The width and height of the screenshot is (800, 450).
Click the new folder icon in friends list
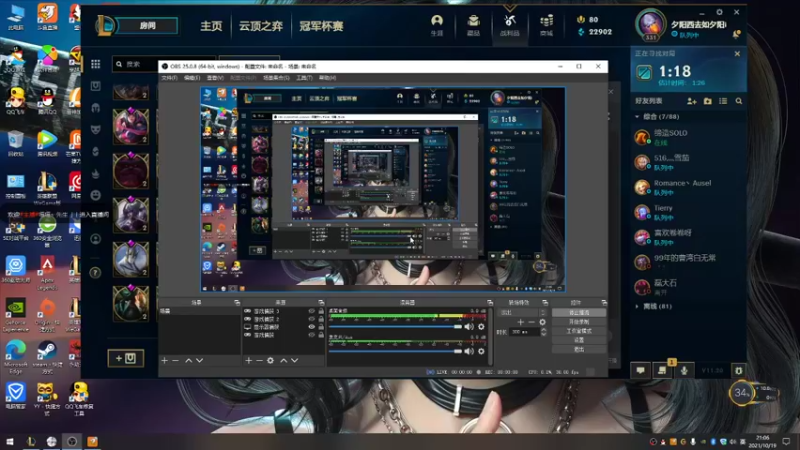coord(708,101)
